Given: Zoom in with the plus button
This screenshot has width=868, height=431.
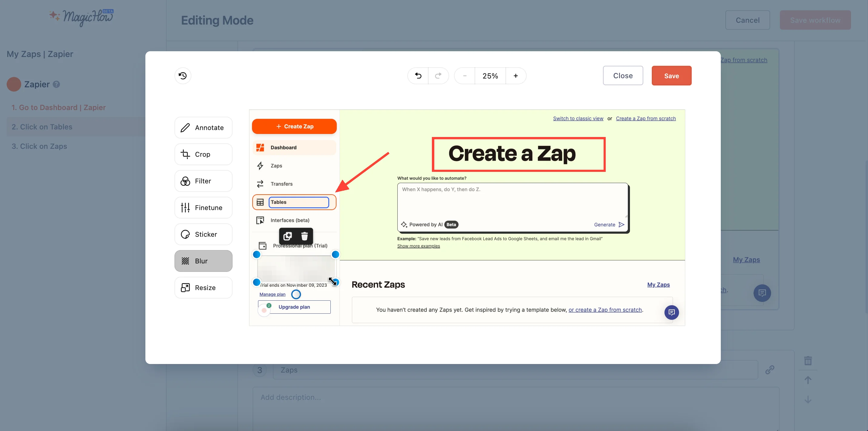Looking at the screenshot, I should tap(516, 75).
